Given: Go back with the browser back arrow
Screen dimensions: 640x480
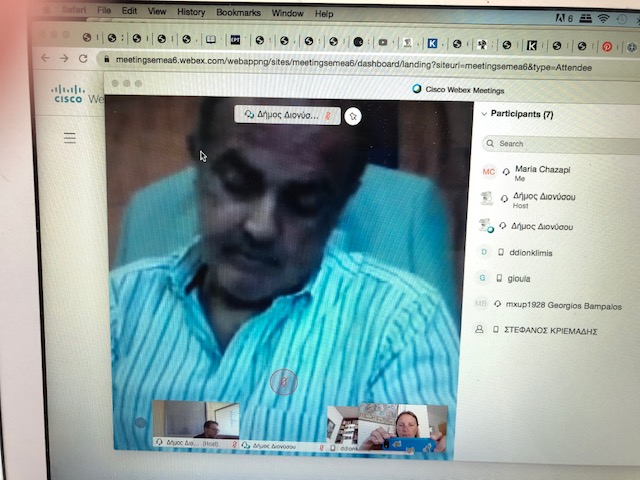Looking at the screenshot, I should point(45,58).
